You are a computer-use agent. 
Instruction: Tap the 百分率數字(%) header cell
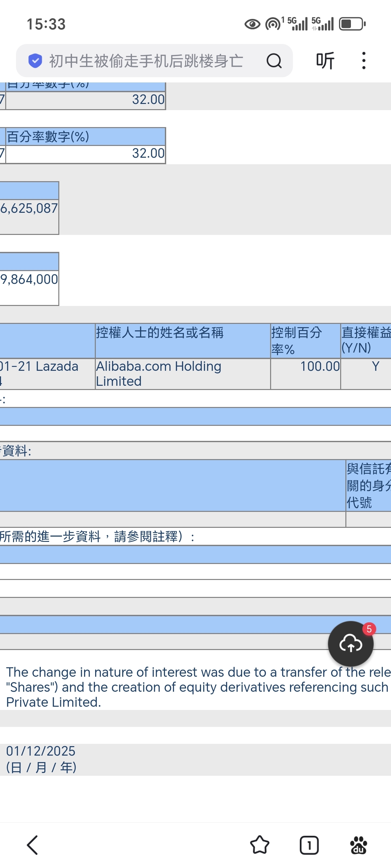85,137
